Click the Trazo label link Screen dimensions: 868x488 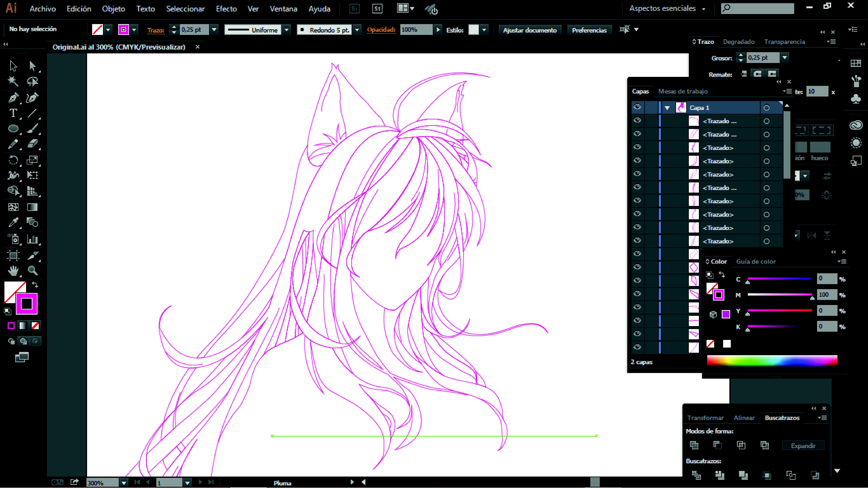156,30
